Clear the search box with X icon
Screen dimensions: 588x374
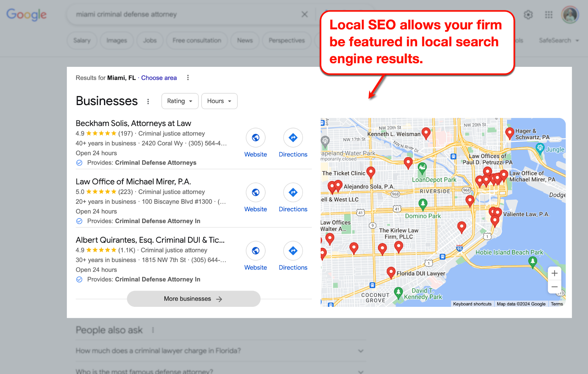tap(305, 14)
